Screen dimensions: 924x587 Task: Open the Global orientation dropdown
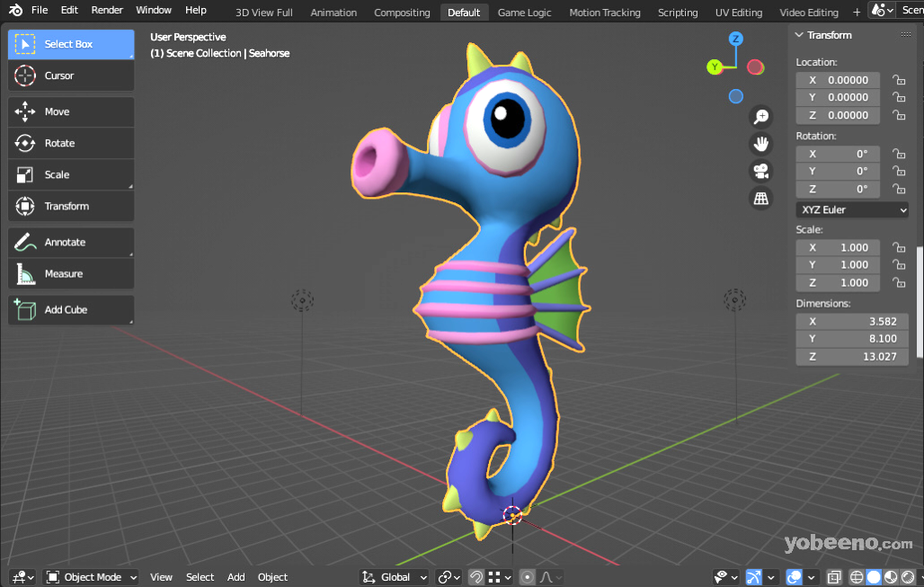(x=395, y=577)
